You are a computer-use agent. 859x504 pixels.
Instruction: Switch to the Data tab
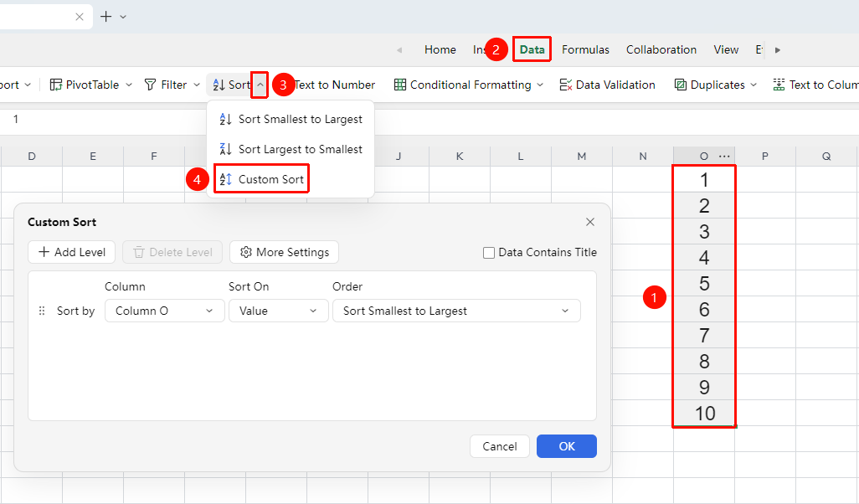point(532,50)
